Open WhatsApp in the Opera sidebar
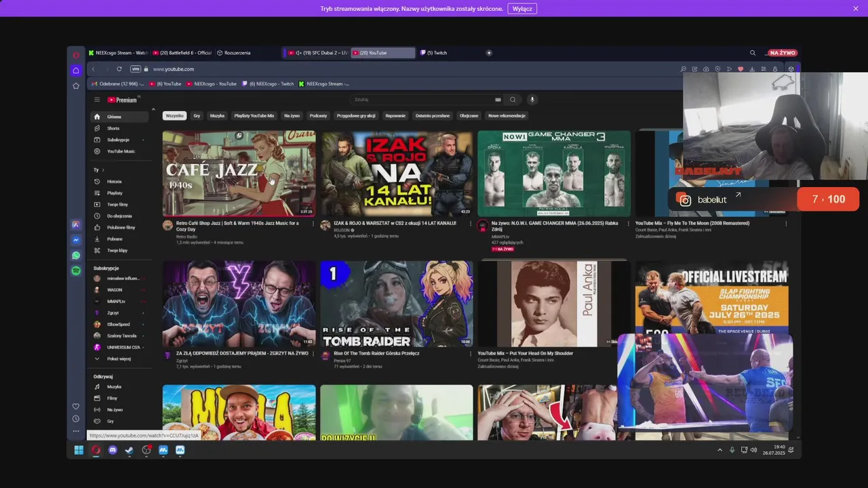 [x=76, y=256]
